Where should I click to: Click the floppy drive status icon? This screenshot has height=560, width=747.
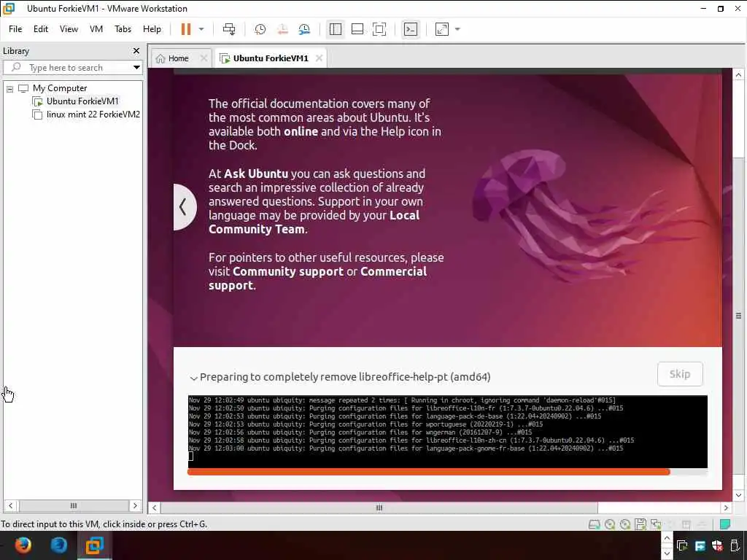640,524
